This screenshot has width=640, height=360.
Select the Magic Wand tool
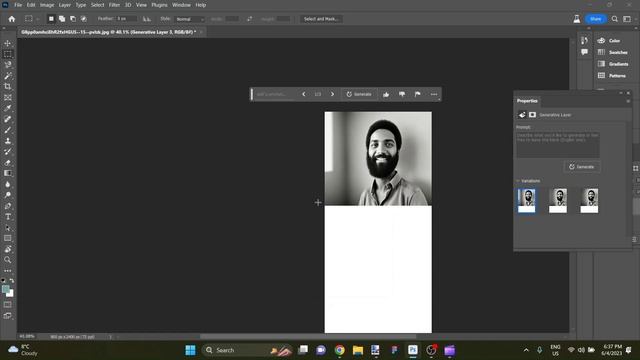pyautogui.click(x=8, y=76)
